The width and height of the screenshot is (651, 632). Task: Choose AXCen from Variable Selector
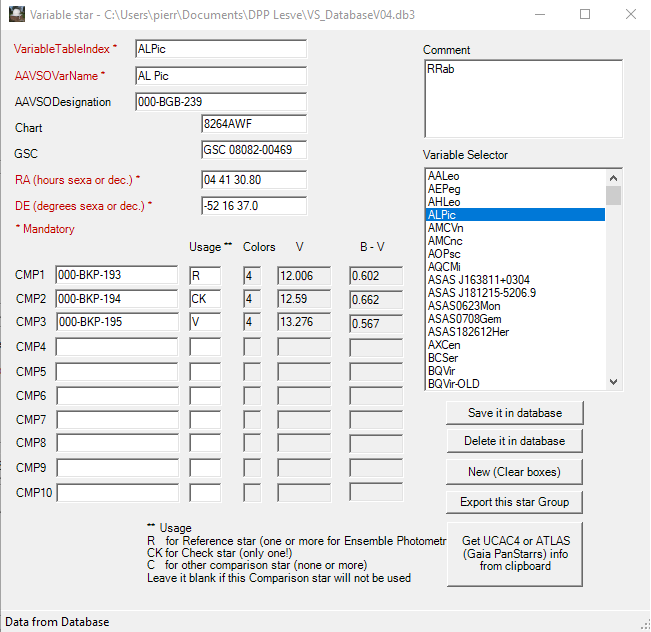coord(516,345)
